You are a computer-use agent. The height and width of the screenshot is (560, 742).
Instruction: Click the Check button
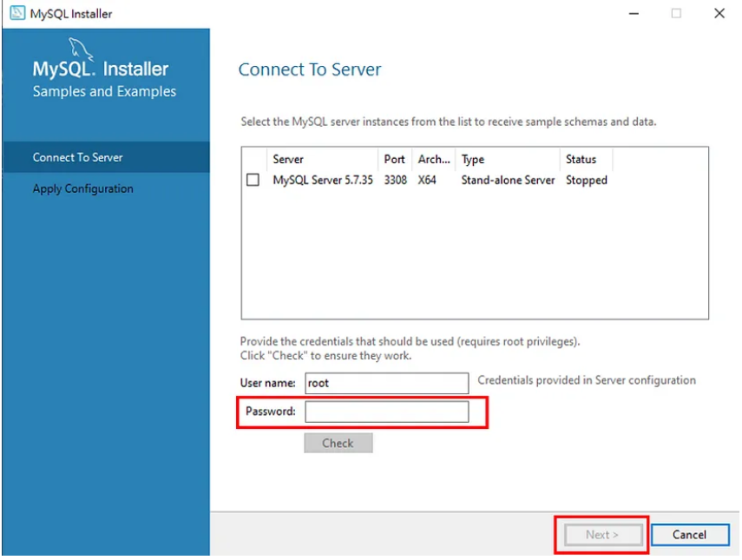[x=338, y=443]
